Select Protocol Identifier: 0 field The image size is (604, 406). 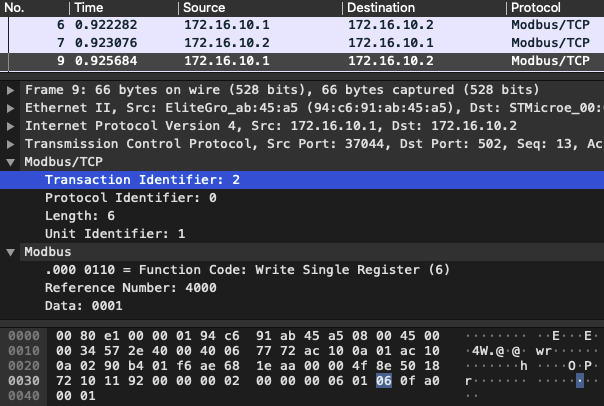tap(302, 198)
